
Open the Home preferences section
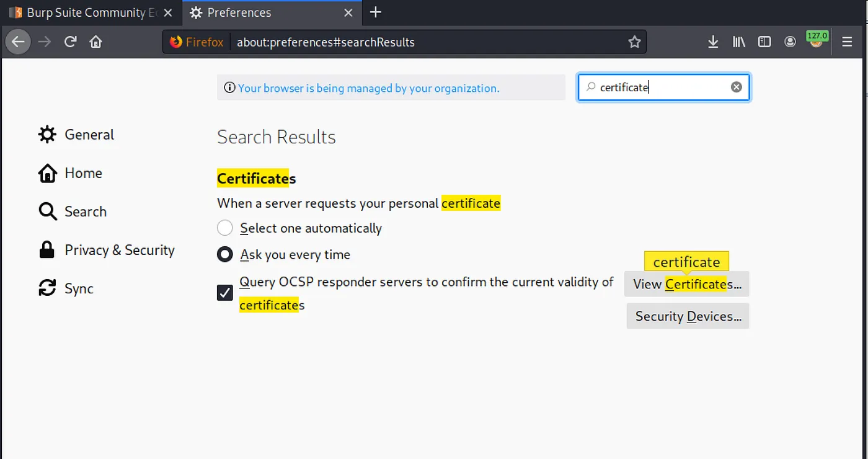[83, 173]
